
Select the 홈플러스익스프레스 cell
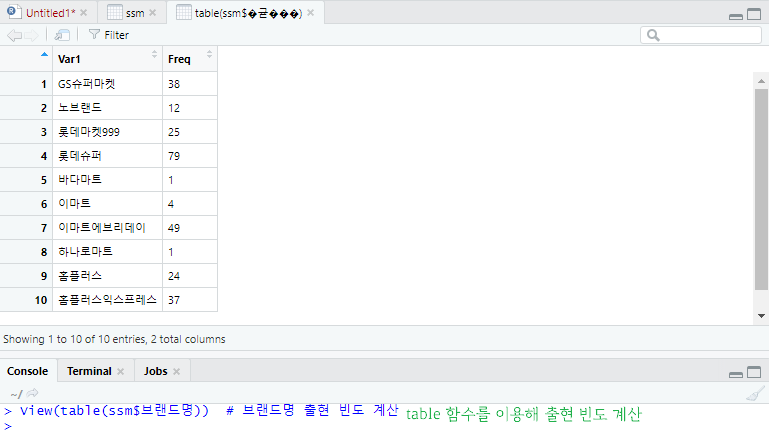[x=107, y=300]
